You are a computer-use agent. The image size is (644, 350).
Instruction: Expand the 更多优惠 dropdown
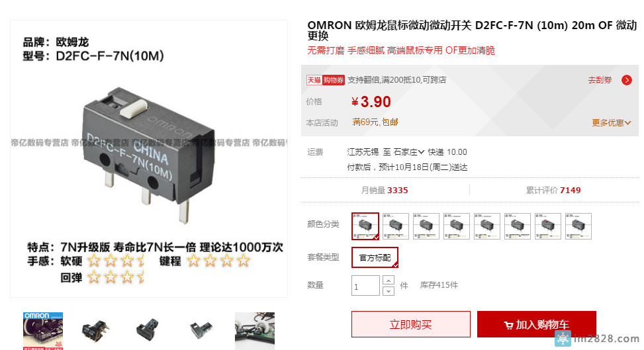pos(611,123)
